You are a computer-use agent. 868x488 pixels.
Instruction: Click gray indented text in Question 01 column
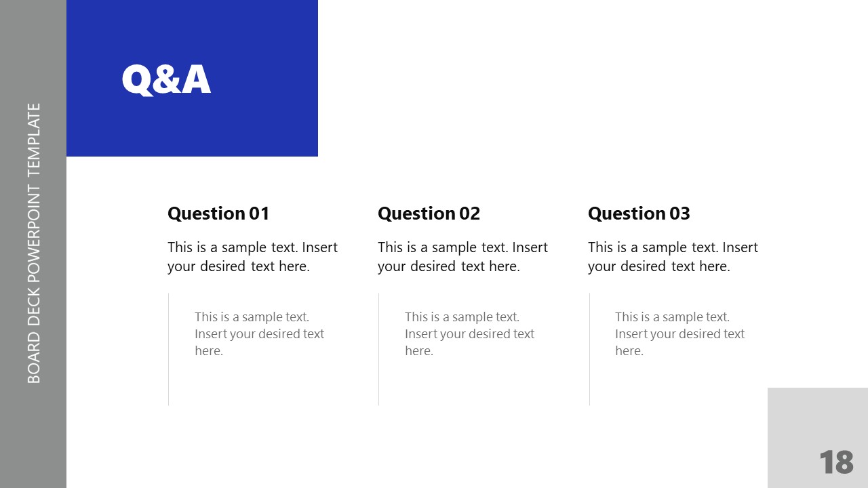point(259,333)
